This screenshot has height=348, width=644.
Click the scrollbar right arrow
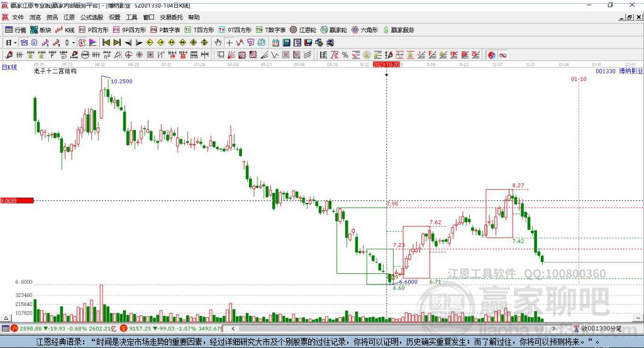tap(553, 329)
